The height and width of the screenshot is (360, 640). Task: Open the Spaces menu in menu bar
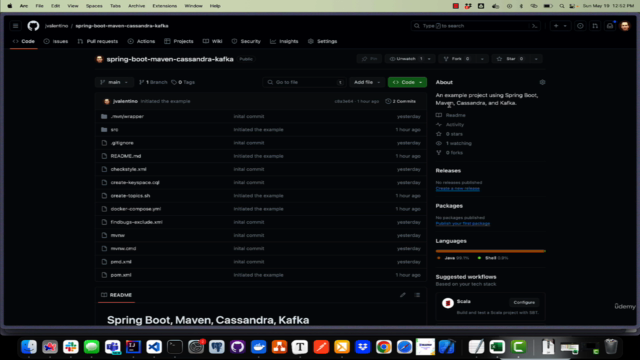(94, 6)
